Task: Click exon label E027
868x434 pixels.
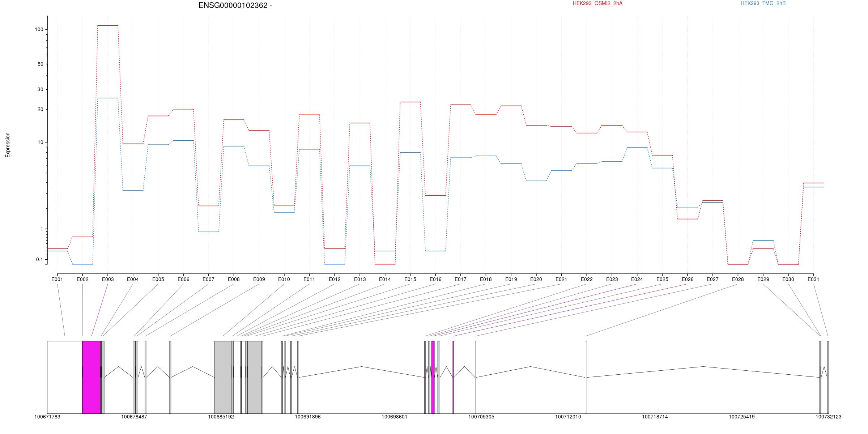Action: point(712,280)
